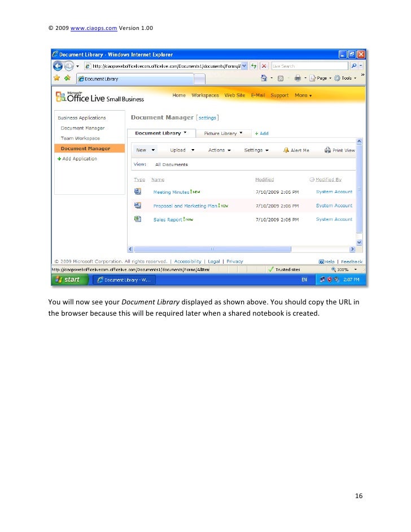Click inside the Live Search box
The width and height of the screenshot is (411, 532).
(x=309, y=66)
